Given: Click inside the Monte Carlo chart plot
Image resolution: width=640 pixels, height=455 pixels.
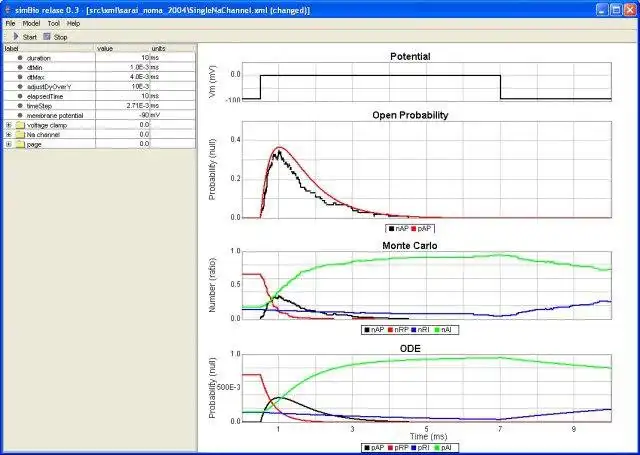Looking at the screenshot, I should [x=427, y=285].
